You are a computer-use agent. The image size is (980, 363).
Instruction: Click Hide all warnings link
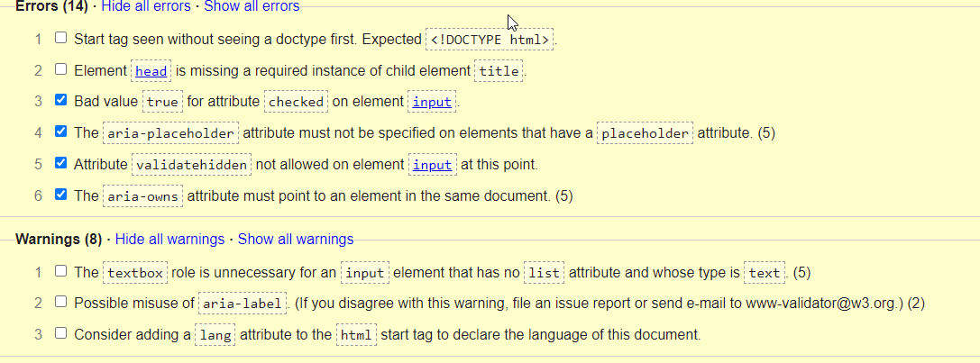pyautogui.click(x=169, y=239)
